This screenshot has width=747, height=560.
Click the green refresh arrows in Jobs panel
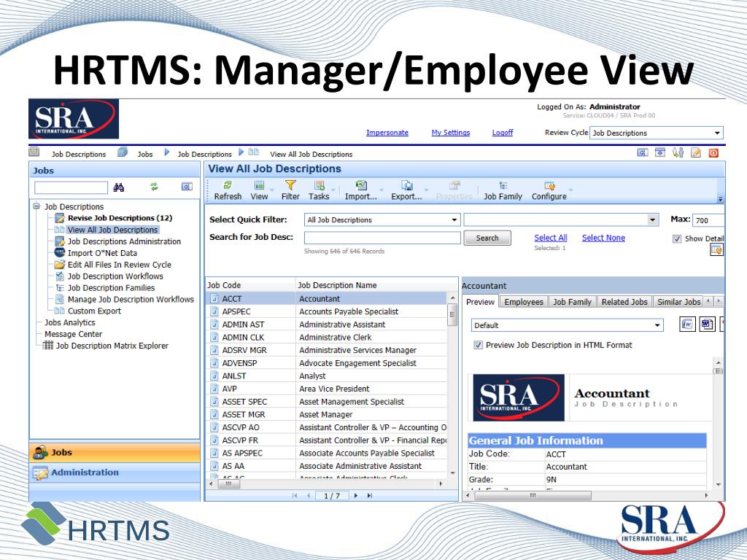coord(154,187)
